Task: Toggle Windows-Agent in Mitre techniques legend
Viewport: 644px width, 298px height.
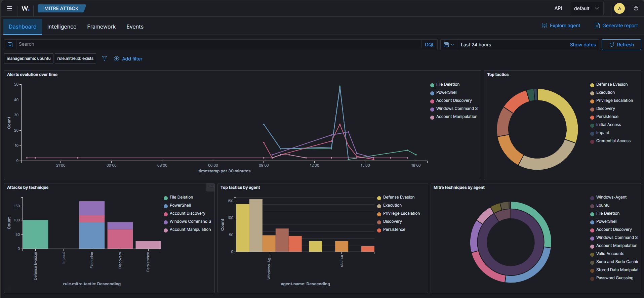Action: point(611,197)
